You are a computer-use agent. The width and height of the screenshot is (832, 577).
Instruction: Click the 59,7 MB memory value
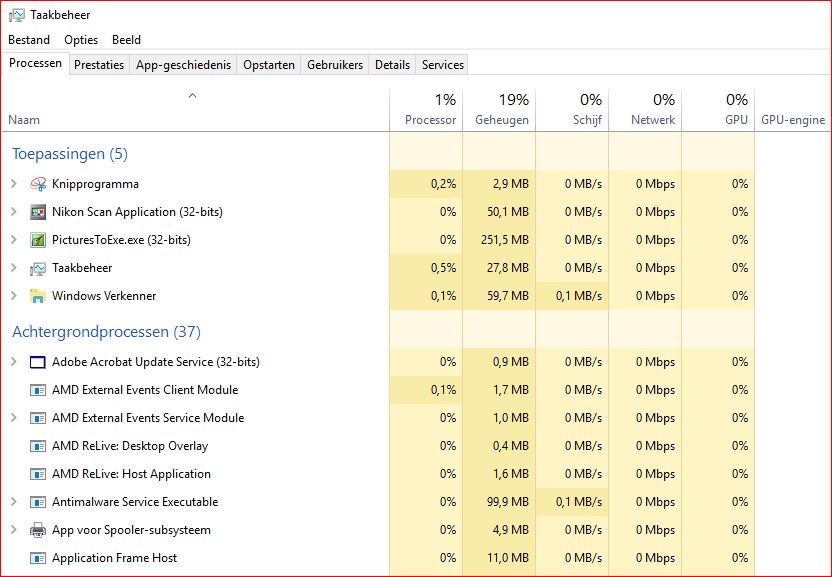pyautogui.click(x=508, y=296)
